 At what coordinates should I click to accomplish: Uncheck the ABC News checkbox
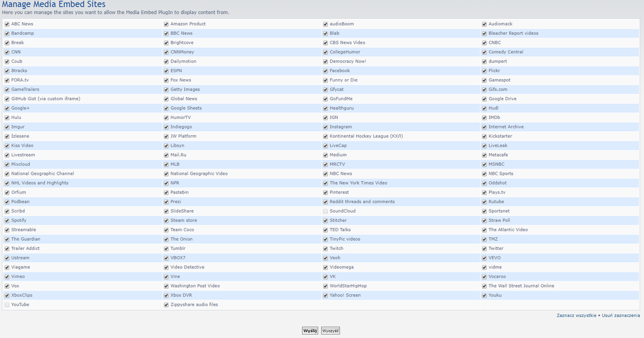point(7,24)
